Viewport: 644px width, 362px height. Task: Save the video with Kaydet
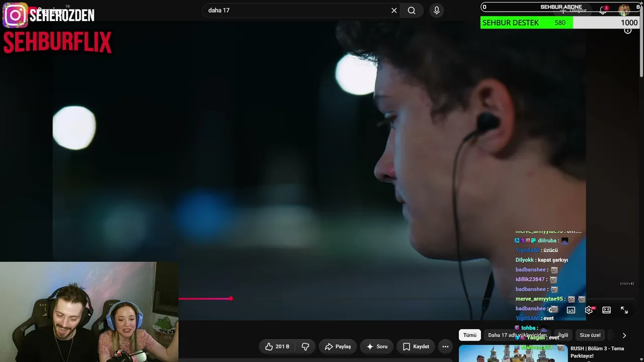coord(416,346)
